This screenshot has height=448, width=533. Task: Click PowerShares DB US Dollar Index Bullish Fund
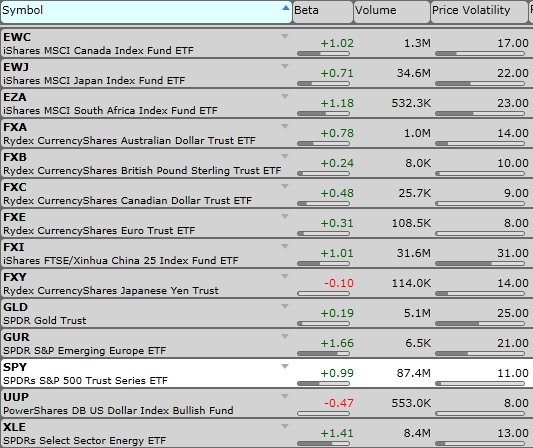click(118, 411)
